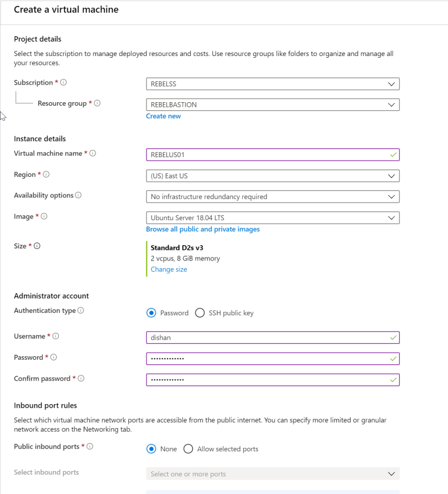Open the Image dropdown
The width and height of the screenshot is (448, 494).
click(x=272, y=217)
